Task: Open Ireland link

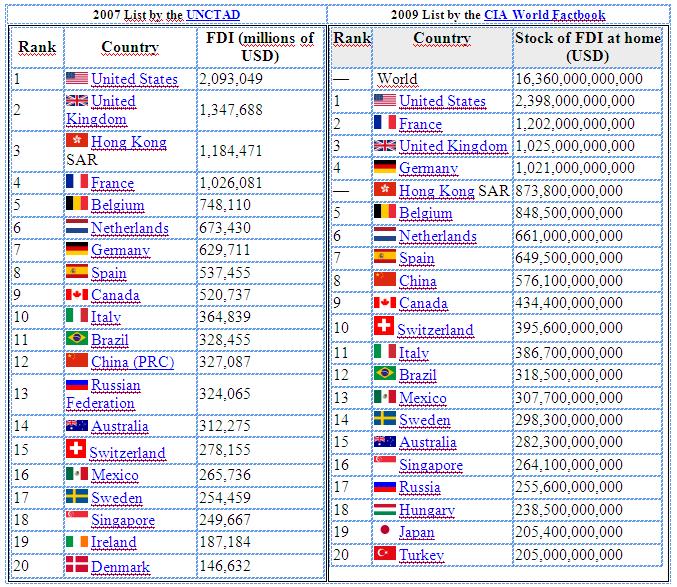Action: [114, 543]
